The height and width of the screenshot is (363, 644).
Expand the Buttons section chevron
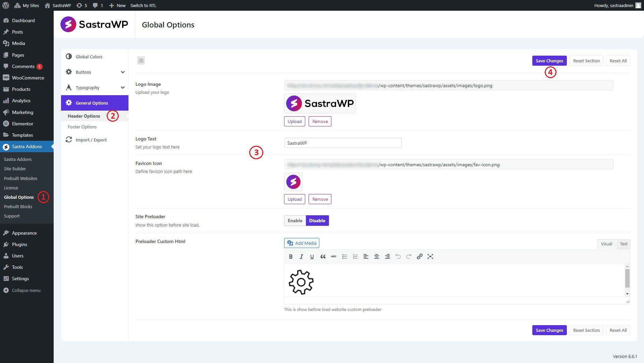pos(123,72)
